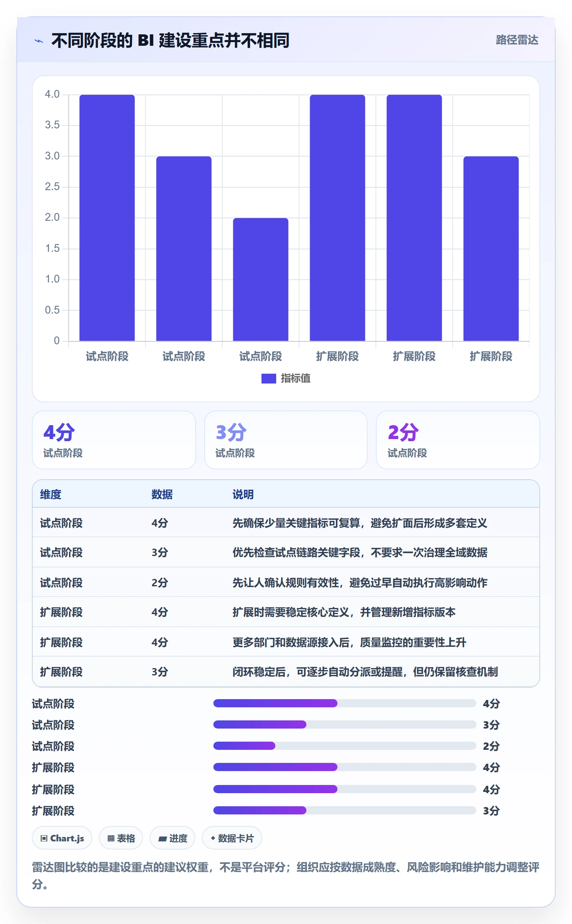Click the 4.0 y-axis label
Screen dimensions: 572x924
click(x=52, y=94)
